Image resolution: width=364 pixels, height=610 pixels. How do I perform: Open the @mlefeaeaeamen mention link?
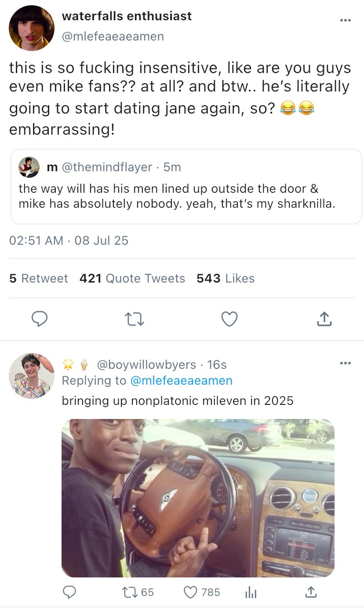[x=181, y=381]
